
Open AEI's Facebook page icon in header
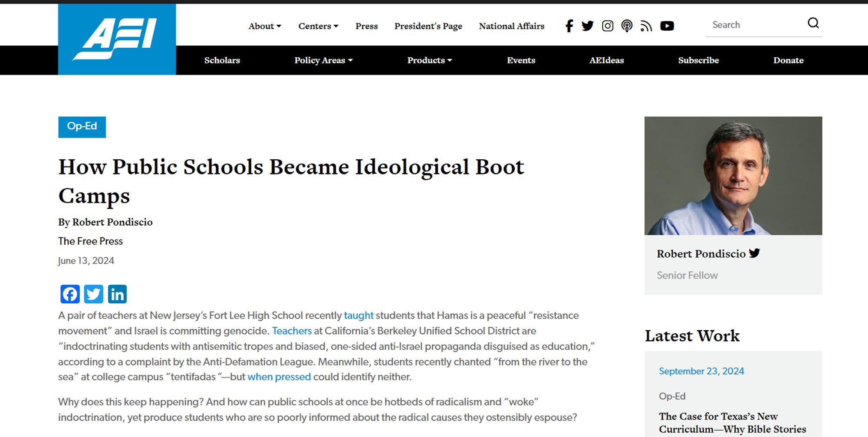coord(569,26)
